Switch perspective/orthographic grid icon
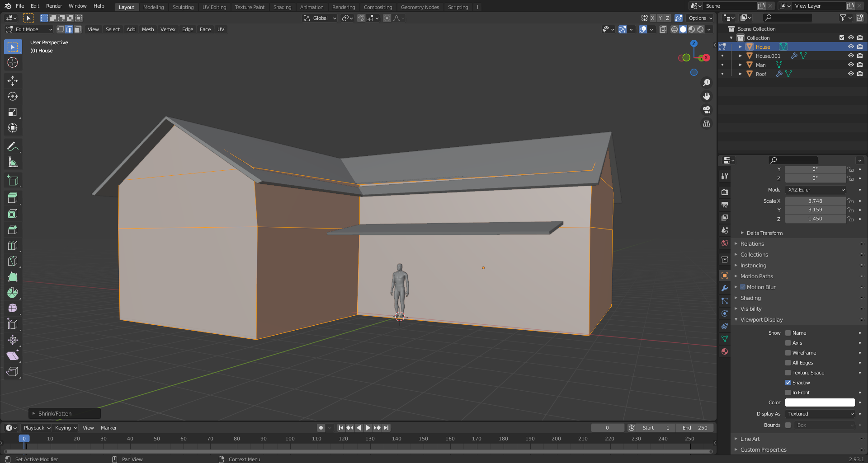 click(707, 123)
